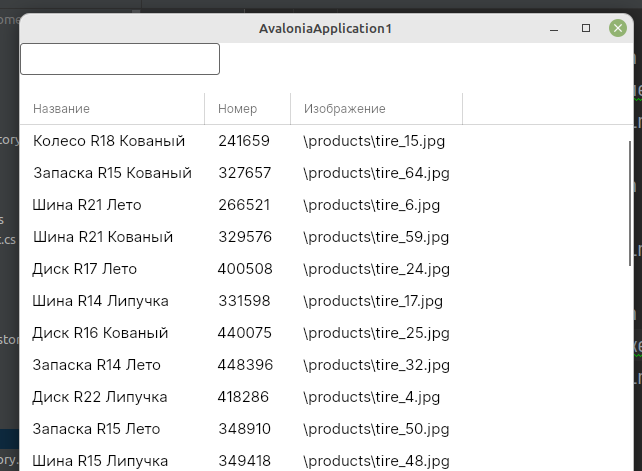Select the Диск R17 Лето row

pos(85,269)
